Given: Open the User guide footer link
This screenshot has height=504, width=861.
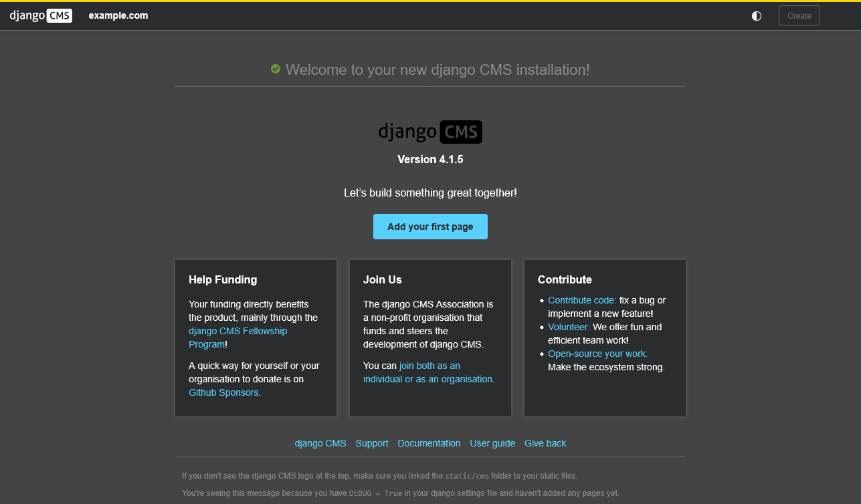Looking at the screenshot, I should [x=492, y=443].
